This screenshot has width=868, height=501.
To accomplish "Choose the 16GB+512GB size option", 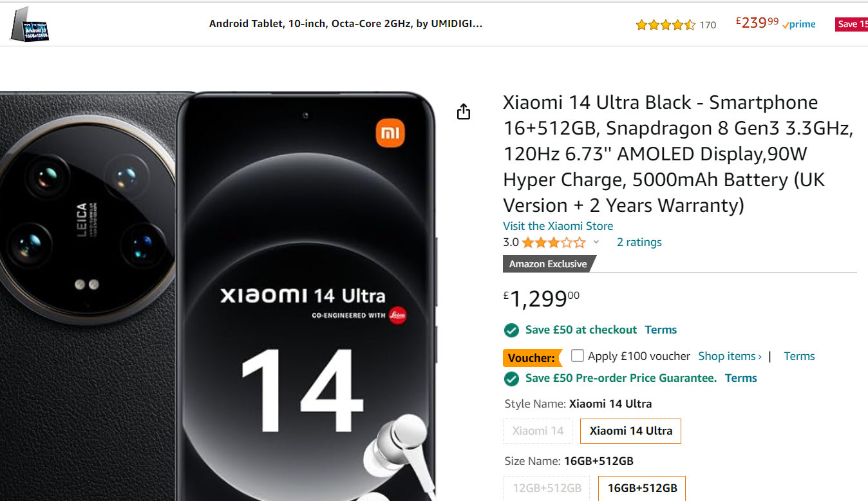I will pos(642,488).
